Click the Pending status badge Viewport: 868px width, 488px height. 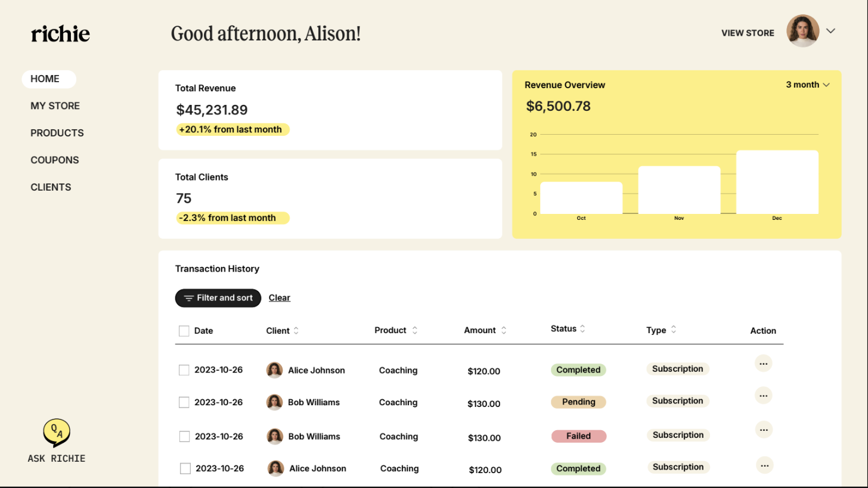pos(578,402)
